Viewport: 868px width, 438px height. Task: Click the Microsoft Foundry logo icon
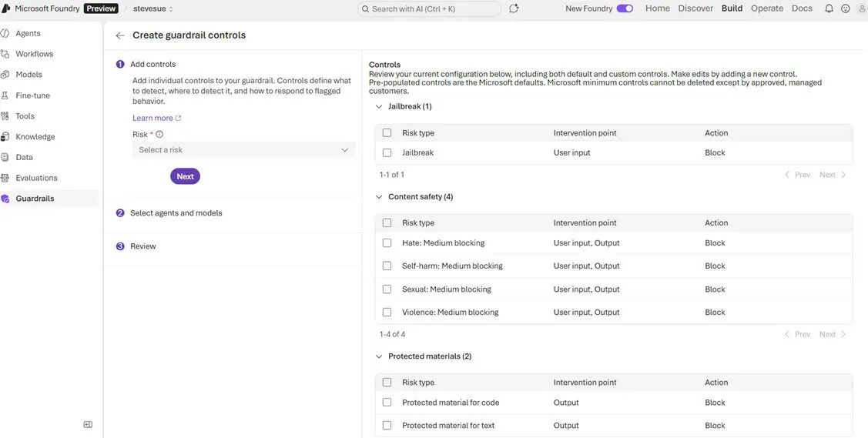pyautogui.click(x=6, y=8)
